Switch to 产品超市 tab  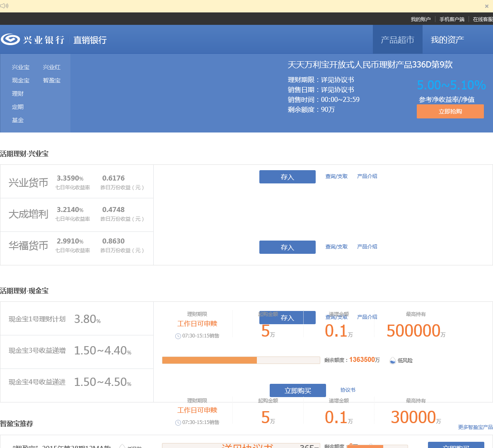click(x=397, y=40)
